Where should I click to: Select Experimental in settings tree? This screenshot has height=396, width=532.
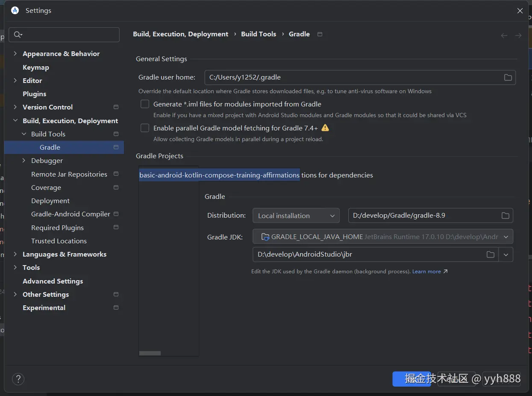pos(44,307)
